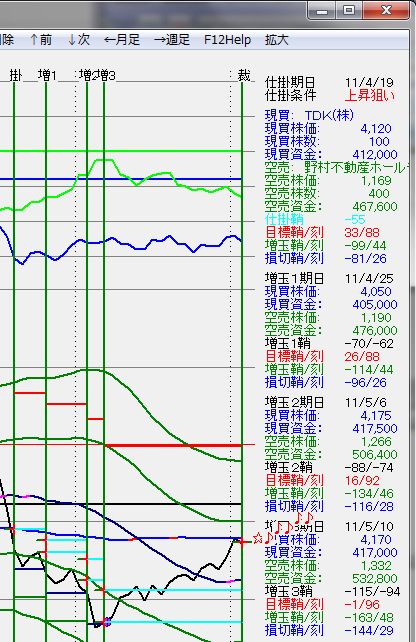Viewport: 416px width, 642px height.
Task: Click the 増玉1期日 date 11/4/25
Action: 369,278
